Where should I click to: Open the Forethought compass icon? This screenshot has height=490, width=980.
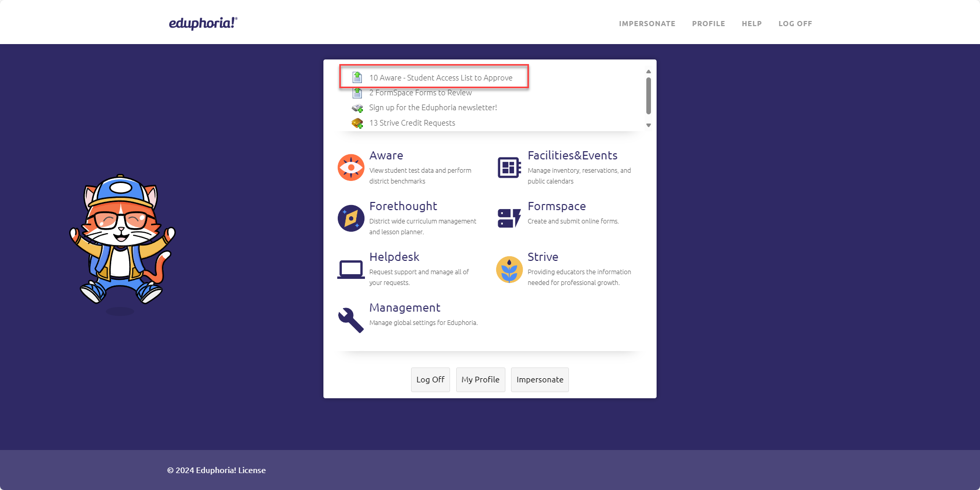pyautogui.click(x=351, y=218)
